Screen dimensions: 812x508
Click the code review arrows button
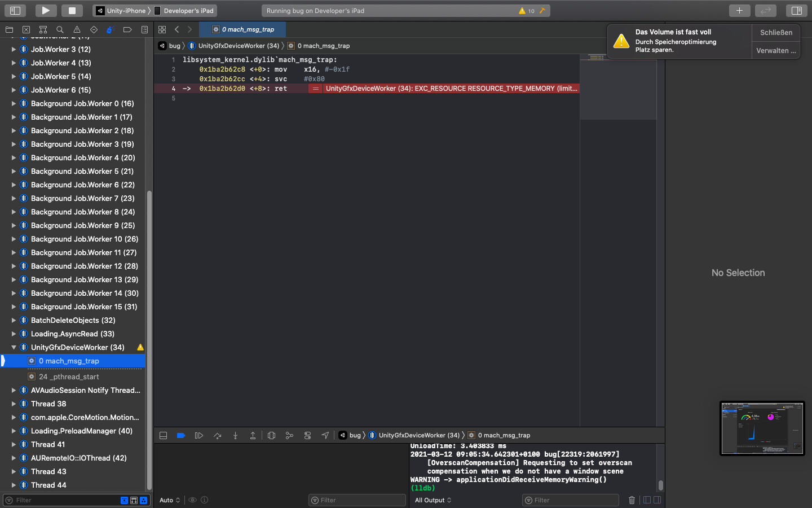point(766,10)
